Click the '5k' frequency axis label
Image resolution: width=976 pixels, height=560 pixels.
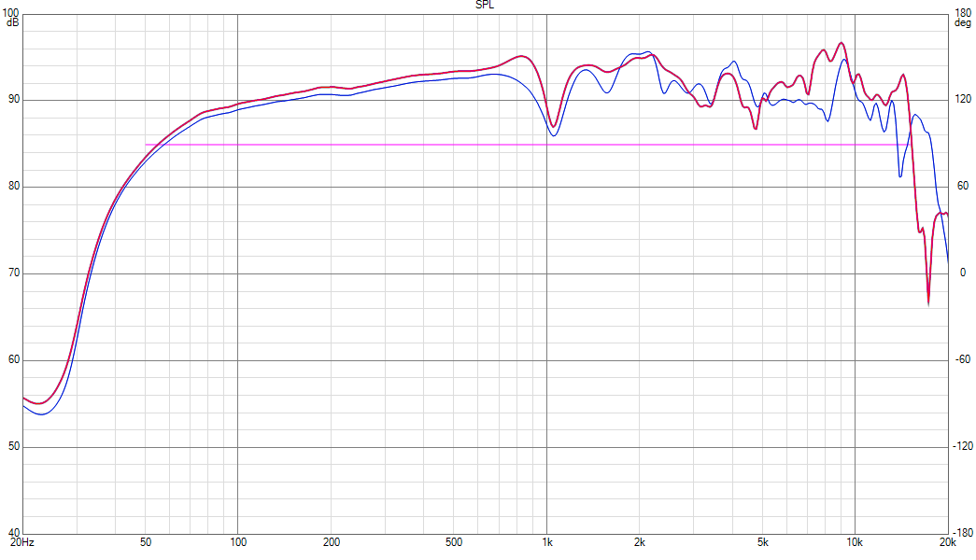point(763,542)
